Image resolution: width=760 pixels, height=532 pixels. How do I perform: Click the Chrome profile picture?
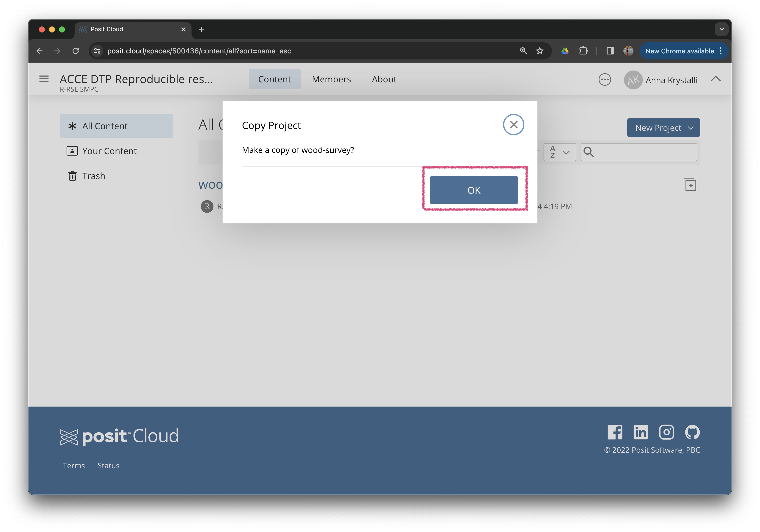(628, 51)
